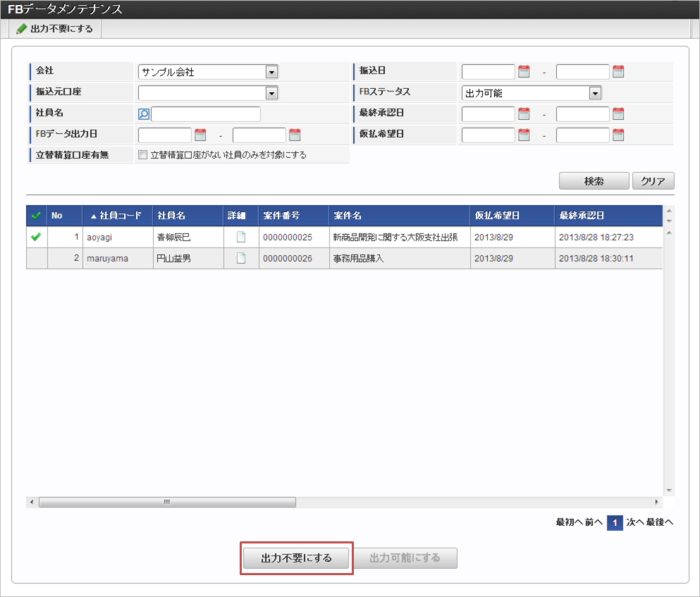700x597 pixels.
Task: Open detail document icon for aoyagi row
Action: point(241,237)
